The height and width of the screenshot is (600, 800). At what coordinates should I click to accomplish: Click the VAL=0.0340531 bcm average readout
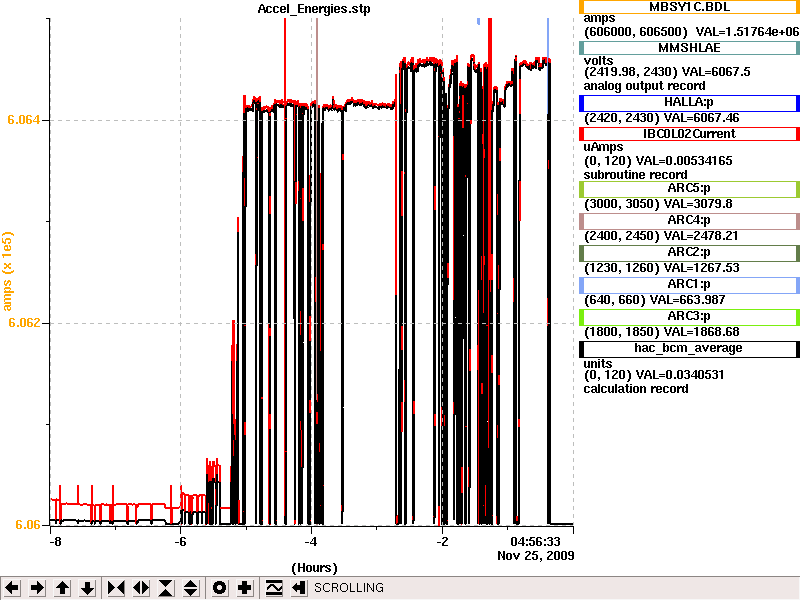[x=680, y=375]
